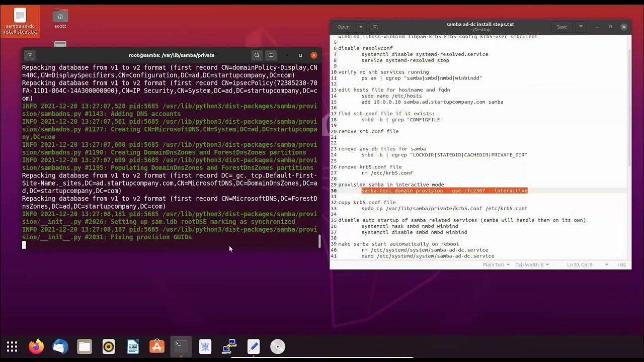Launch Firefox from the dock
Screen dimensions: 644x362
36,346
